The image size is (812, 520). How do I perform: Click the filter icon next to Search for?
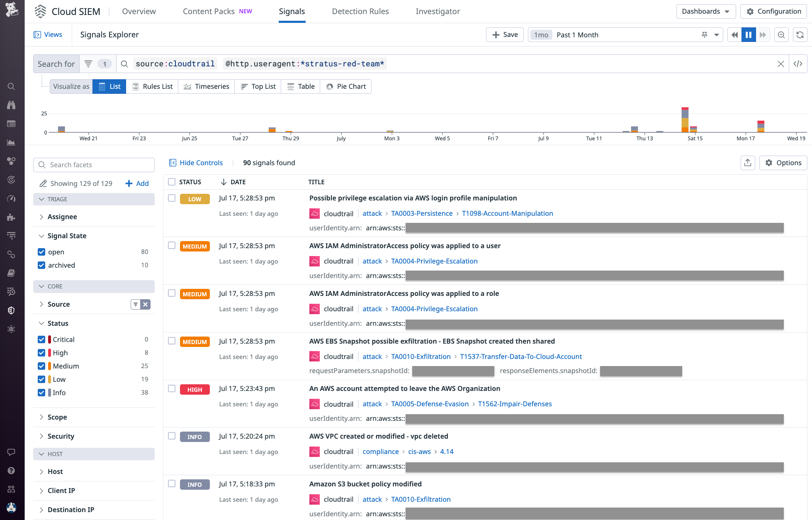pos(88,63)
